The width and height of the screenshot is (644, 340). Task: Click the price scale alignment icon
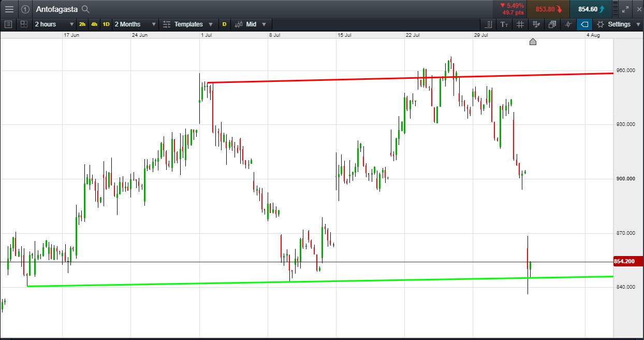click(488, 24)
